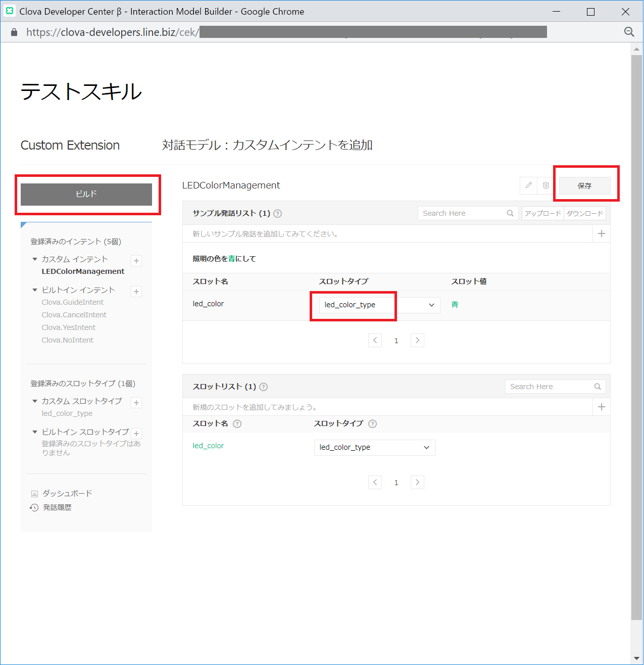Add a new custom intent with plus icon
The width and height of the screenshot is (644, 665).
(x=136, y=261)
